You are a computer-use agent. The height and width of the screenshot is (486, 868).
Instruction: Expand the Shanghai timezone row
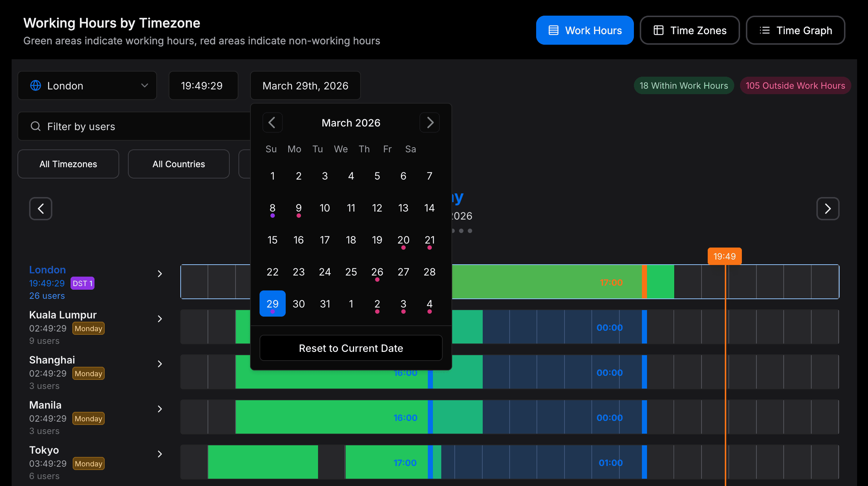tap(160, 364)
